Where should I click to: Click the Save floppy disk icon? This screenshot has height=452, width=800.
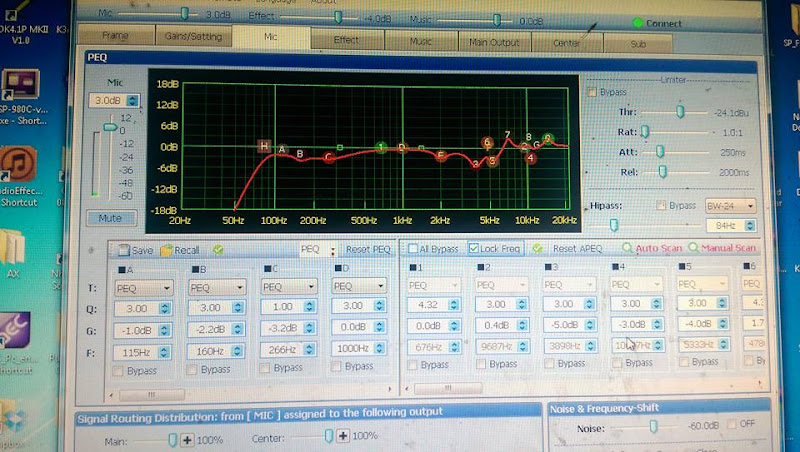point(124,250)
